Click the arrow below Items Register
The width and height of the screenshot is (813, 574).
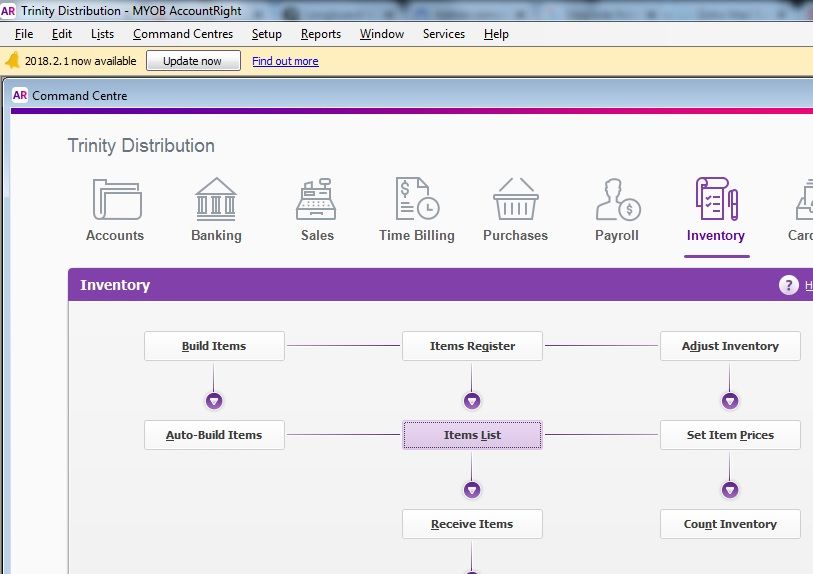tap(472, 401)
